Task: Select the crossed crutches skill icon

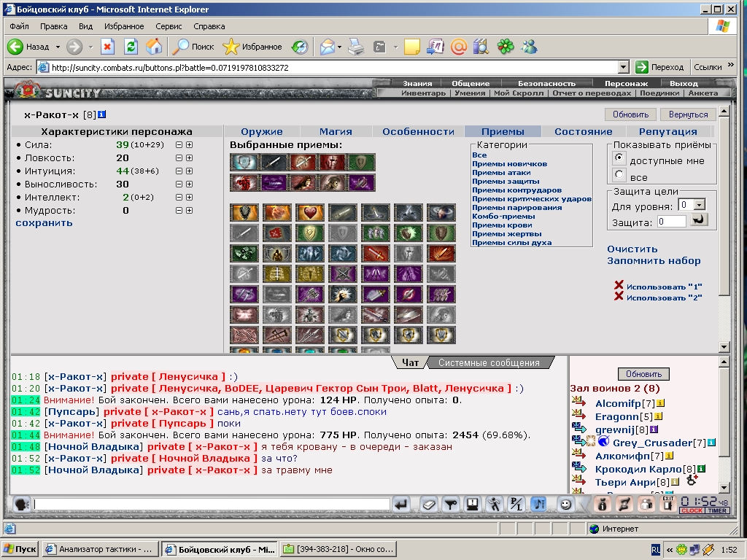Action: [276, 335]
